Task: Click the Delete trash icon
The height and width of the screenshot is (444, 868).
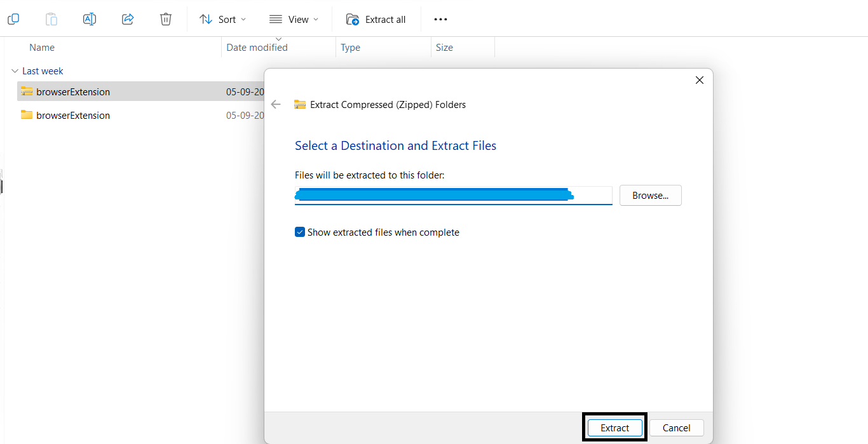Action: pyautogui.click(x=166, y=19)
